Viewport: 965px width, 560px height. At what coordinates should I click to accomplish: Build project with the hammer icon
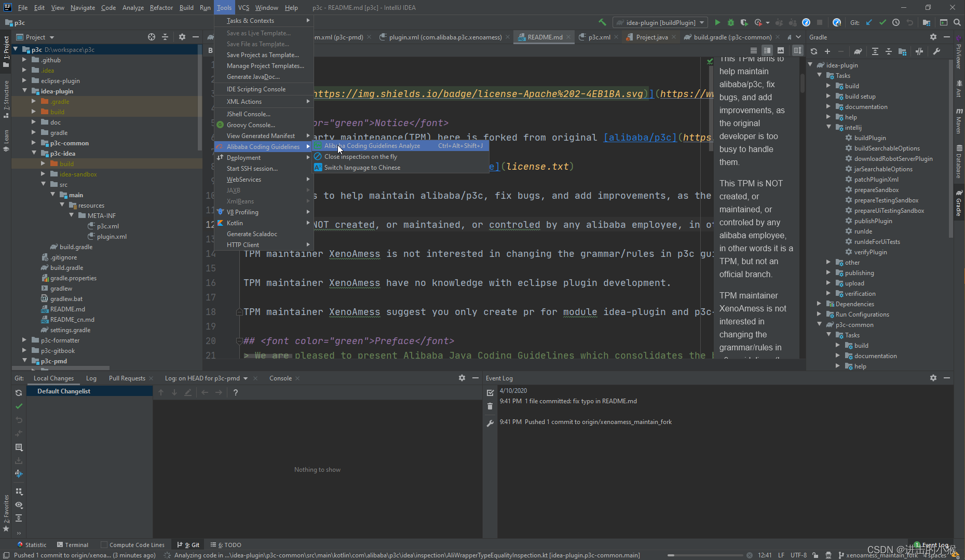602,22
